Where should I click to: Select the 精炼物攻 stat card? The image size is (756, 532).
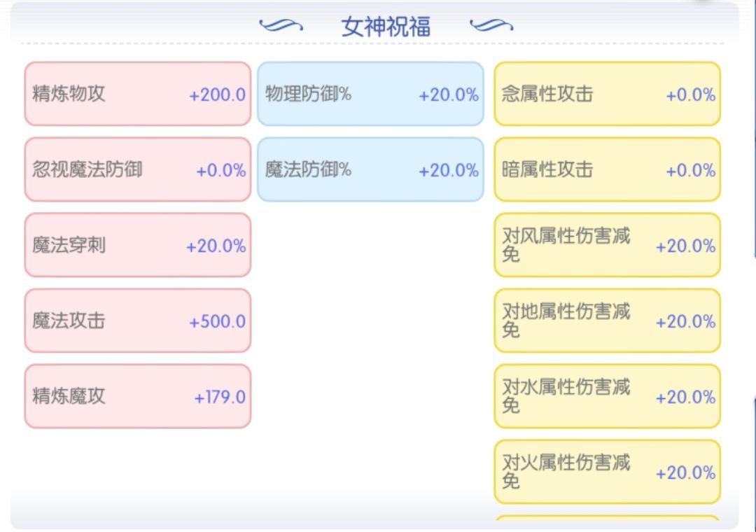138,94
